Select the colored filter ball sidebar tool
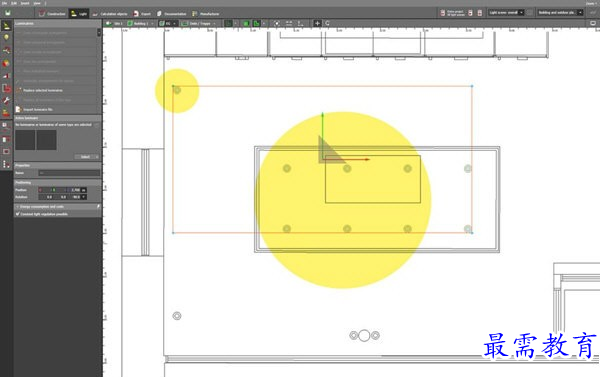The image size is (605, 377). [x=6, y=63]
